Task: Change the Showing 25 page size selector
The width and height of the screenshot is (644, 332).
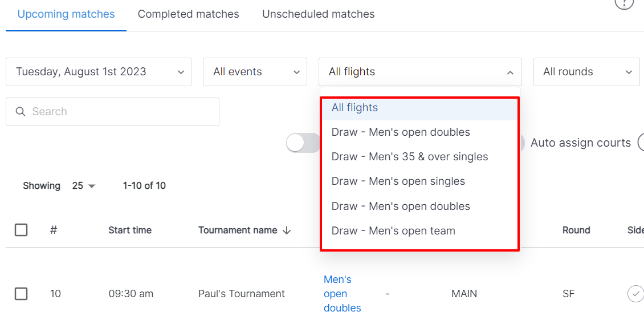Action: 83,186
